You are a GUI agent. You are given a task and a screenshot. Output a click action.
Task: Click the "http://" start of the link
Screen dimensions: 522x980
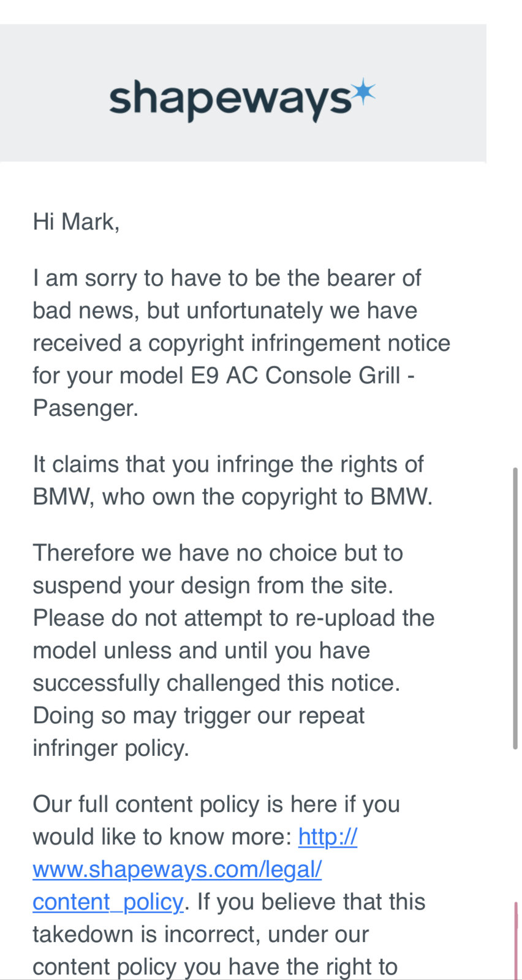tap(328, 837)
